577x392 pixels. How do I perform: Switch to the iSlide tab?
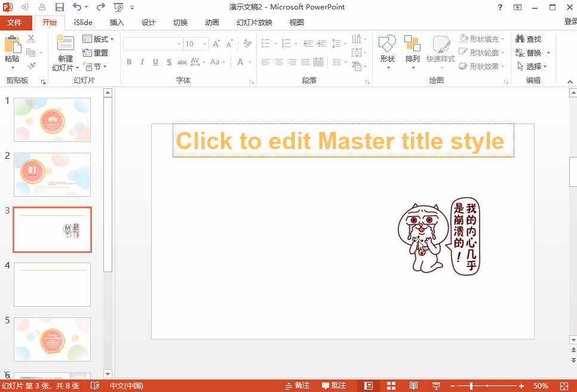[x=83, y=23]
